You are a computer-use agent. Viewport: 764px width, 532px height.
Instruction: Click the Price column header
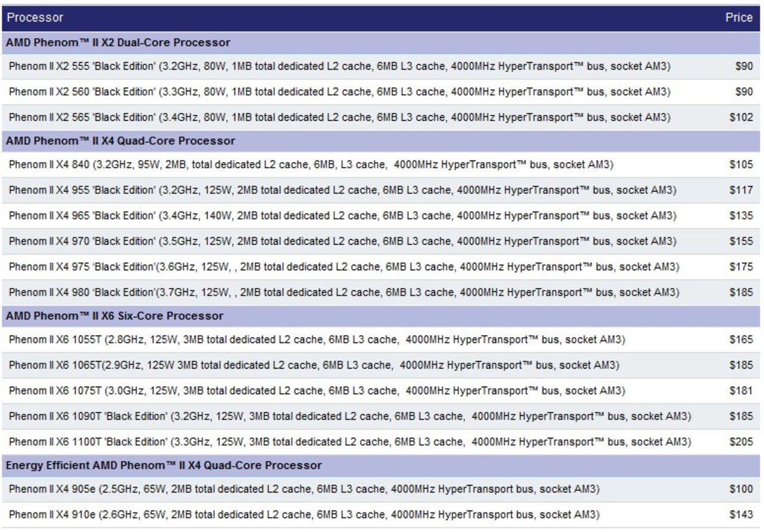(x=738, y=18)
